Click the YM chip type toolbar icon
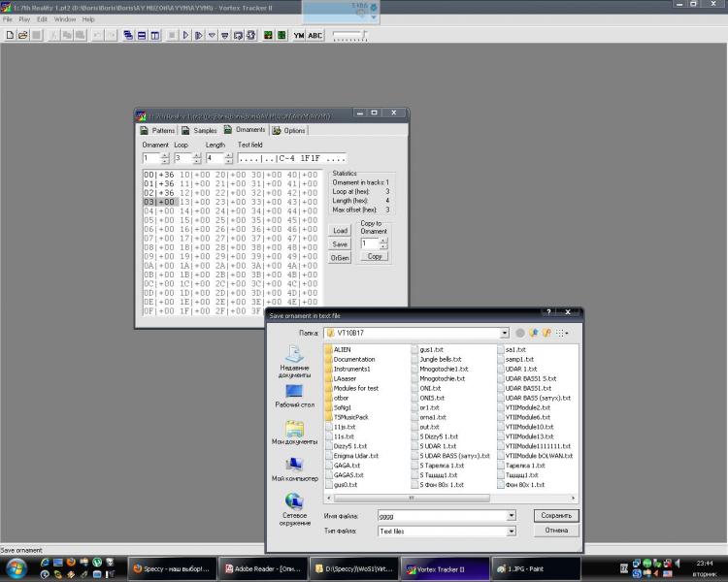This screenshot has height=582, width=728. click(x=299, y=35)
